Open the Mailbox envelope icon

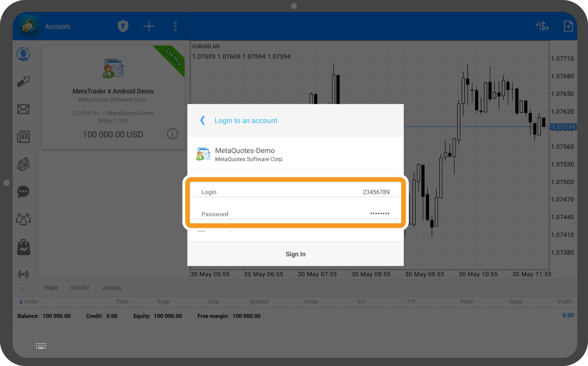click(23, 109)
